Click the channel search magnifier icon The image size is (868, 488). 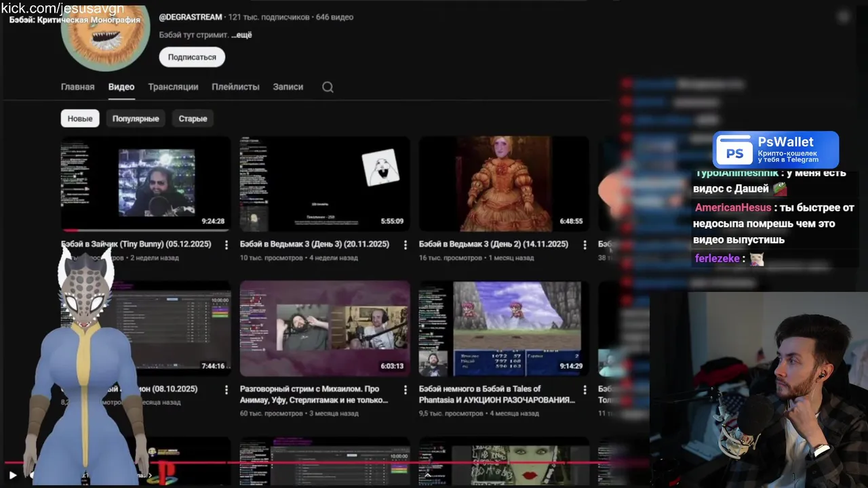click(x=328, y=87)
